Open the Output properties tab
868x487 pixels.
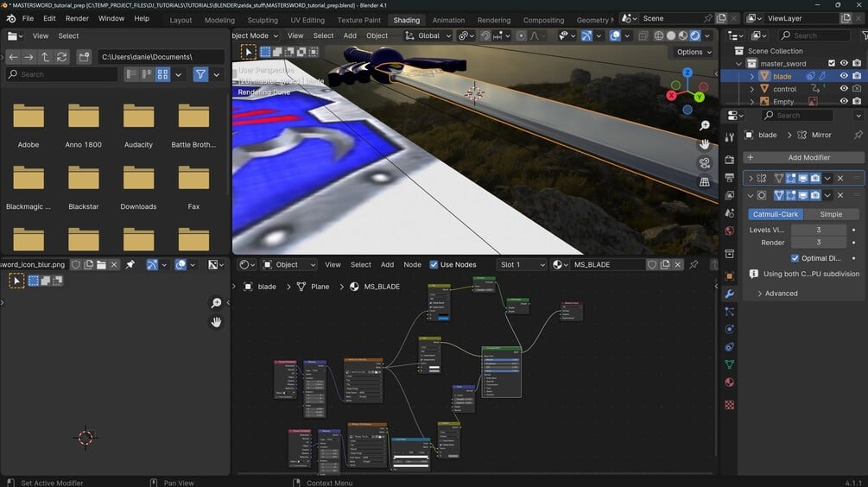[730, 177]
